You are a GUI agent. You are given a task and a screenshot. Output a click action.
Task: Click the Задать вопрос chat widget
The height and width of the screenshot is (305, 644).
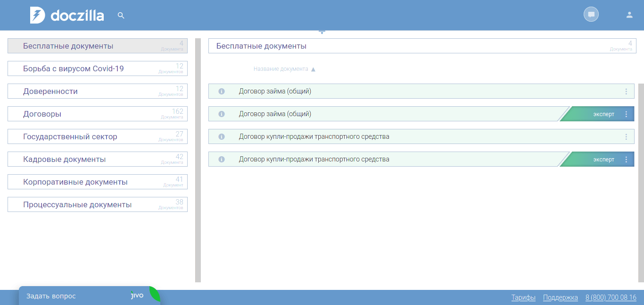coord(51,296)
